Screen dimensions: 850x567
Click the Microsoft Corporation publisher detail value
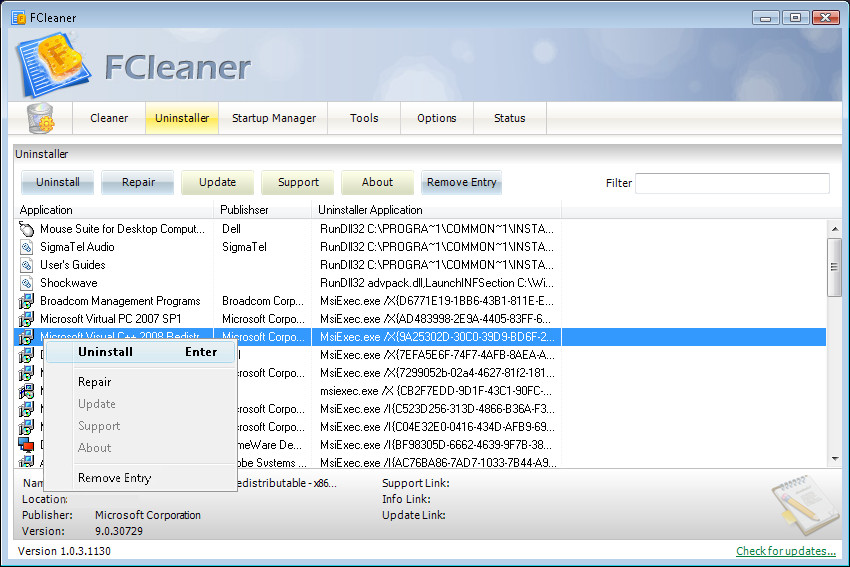pos(148,515)
